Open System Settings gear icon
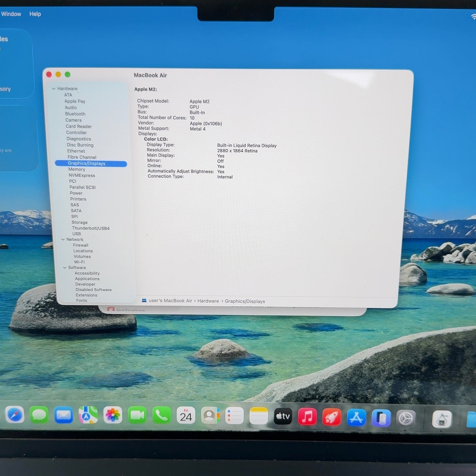 pos(406,419)
